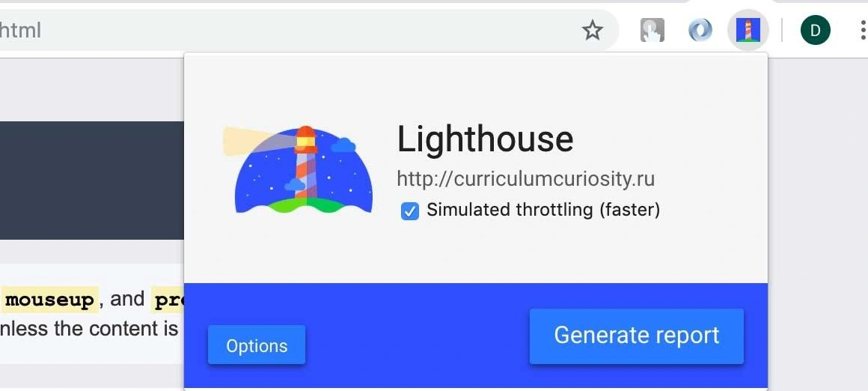
Task: Open the blue ring extension icon
Action: click(x=700, y=31)
